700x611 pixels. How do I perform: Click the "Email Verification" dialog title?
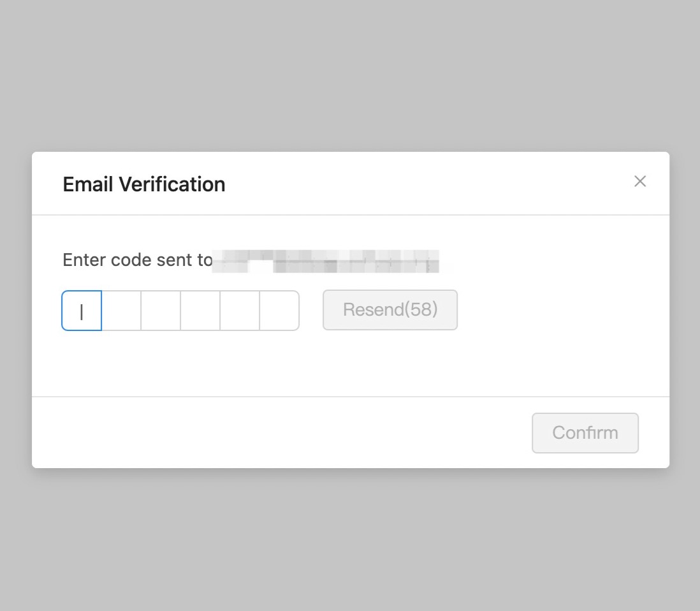(x=144, y=184)
